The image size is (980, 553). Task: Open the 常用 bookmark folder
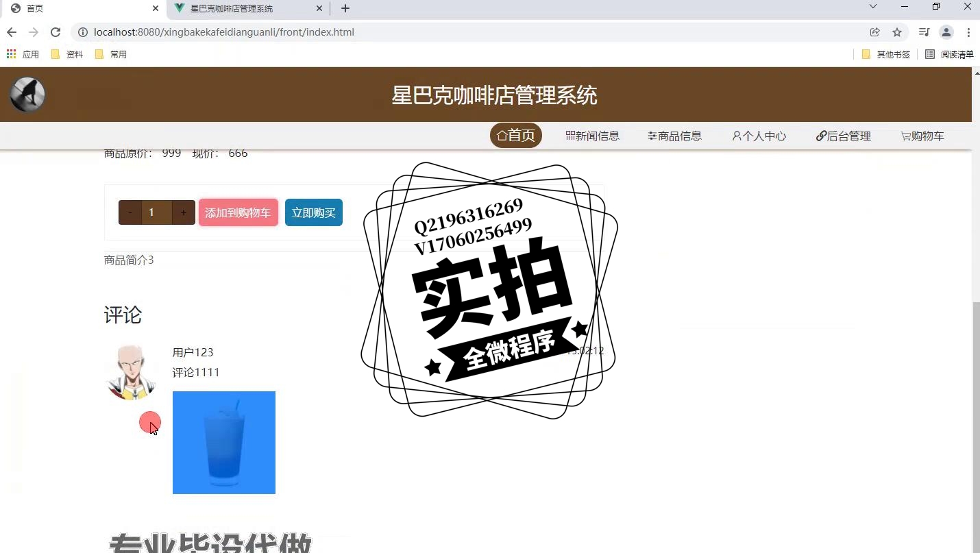[110, 54]
